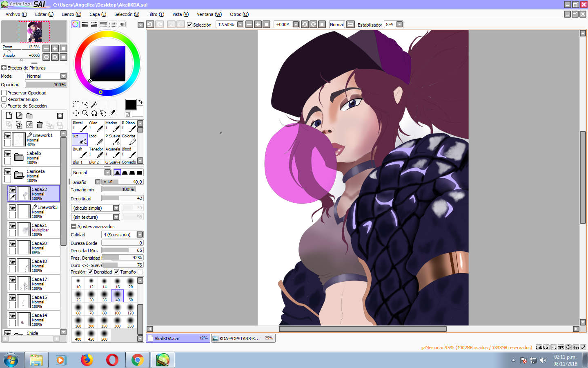
Task: Select the zoom magnifier tool
Action: [85, 113]
